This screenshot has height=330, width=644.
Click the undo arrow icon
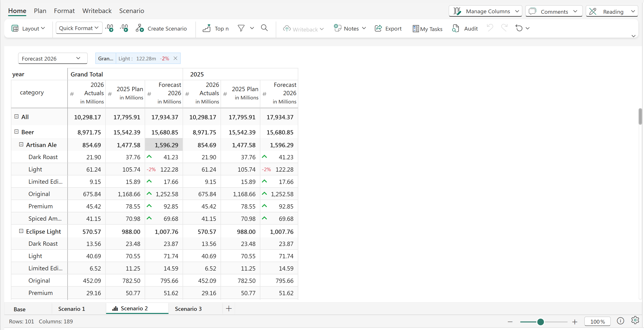click(x=490, y=28)
